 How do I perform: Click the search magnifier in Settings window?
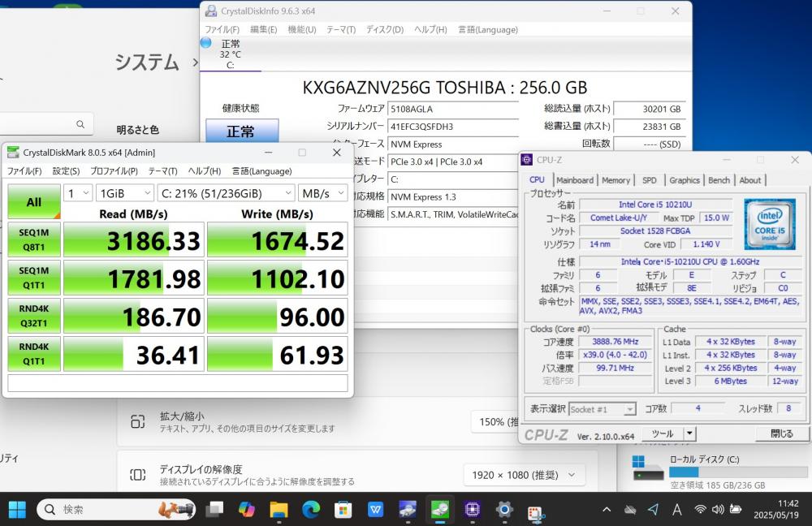click(80, 124)
